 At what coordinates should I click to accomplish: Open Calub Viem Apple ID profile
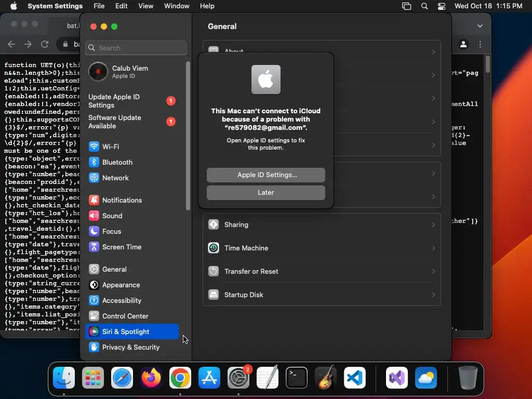tap(131, 72)
